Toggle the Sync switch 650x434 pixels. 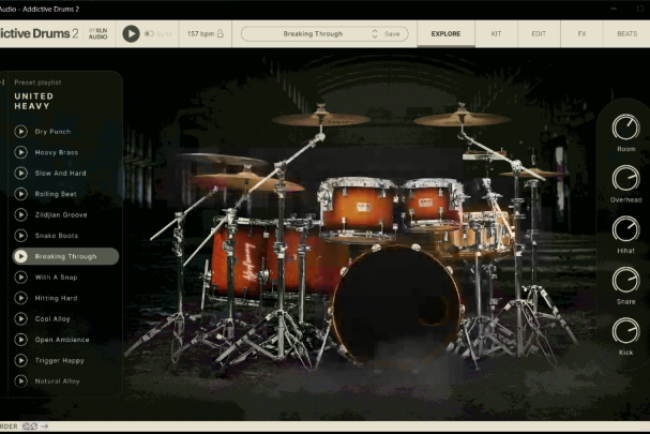click(x=149, y=34)
